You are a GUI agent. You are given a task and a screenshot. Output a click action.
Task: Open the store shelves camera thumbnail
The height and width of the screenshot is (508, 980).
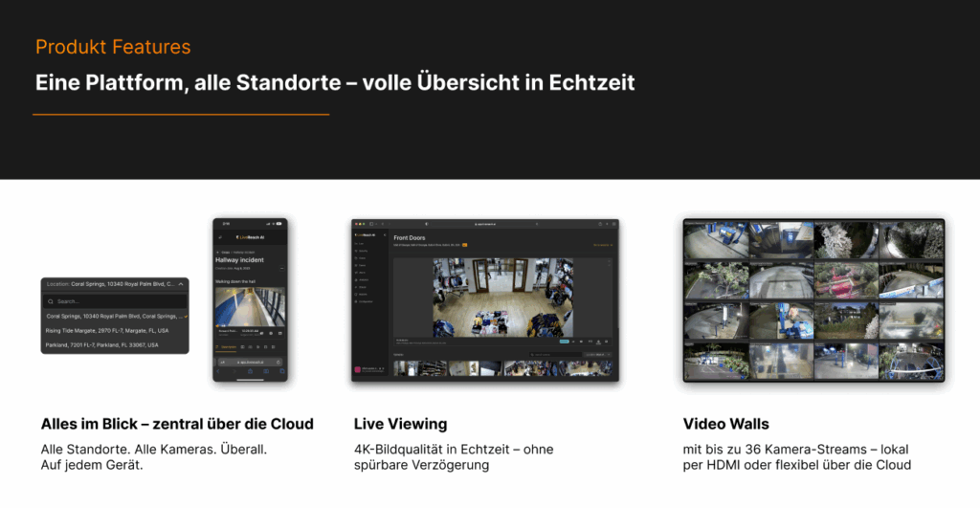tap(421, 368)
